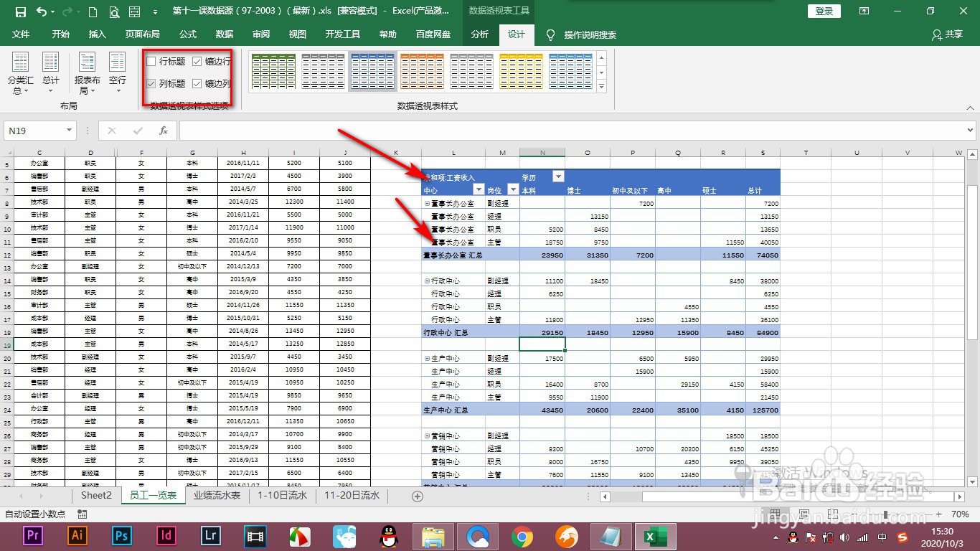
Task: Toggle the 镶边行 banded rows checkbox
Action: pos(197,62)
